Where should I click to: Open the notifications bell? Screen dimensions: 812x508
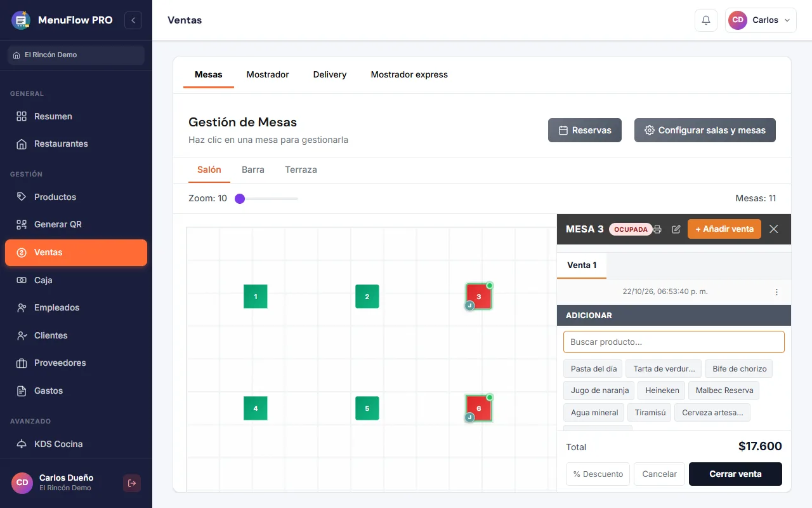tap(706, 20)
